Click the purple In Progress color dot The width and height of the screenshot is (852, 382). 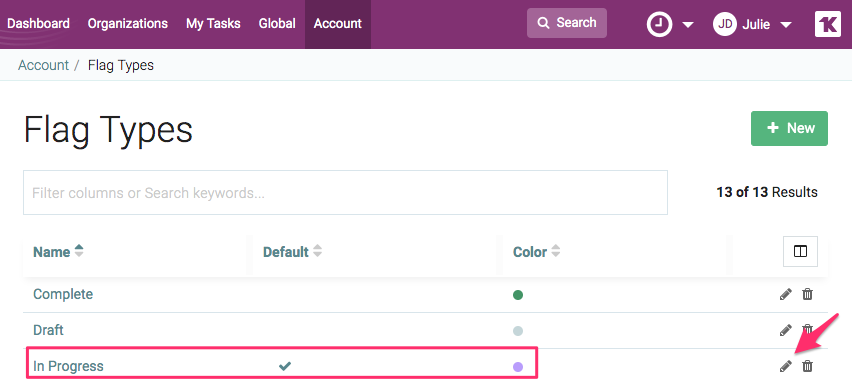518,367
